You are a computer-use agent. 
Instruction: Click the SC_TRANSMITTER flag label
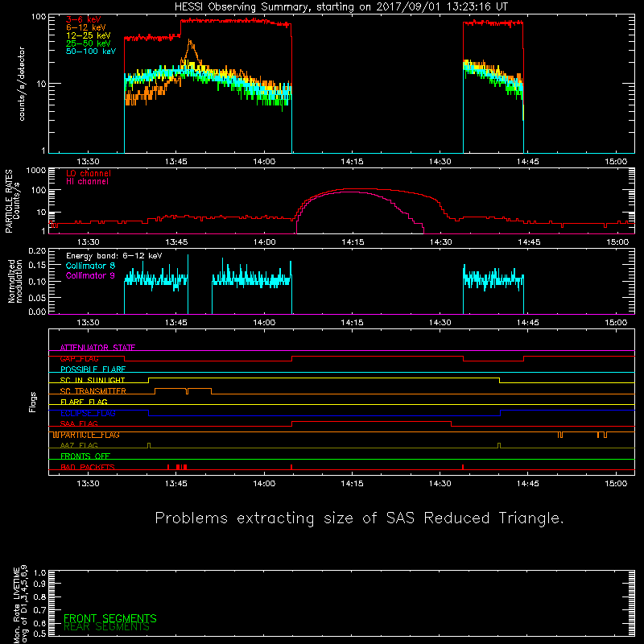pos(93,391)
